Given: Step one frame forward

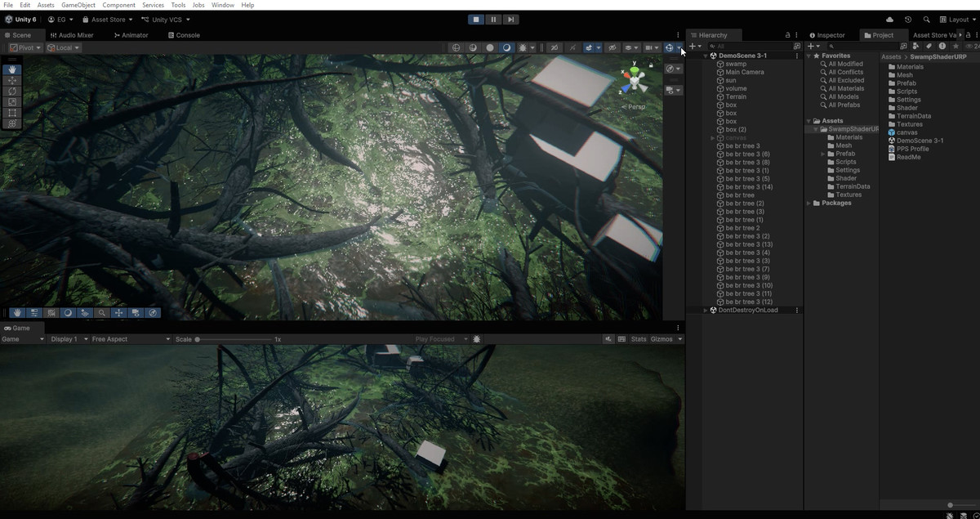Looking at the screenshot, I should point(510,20).
